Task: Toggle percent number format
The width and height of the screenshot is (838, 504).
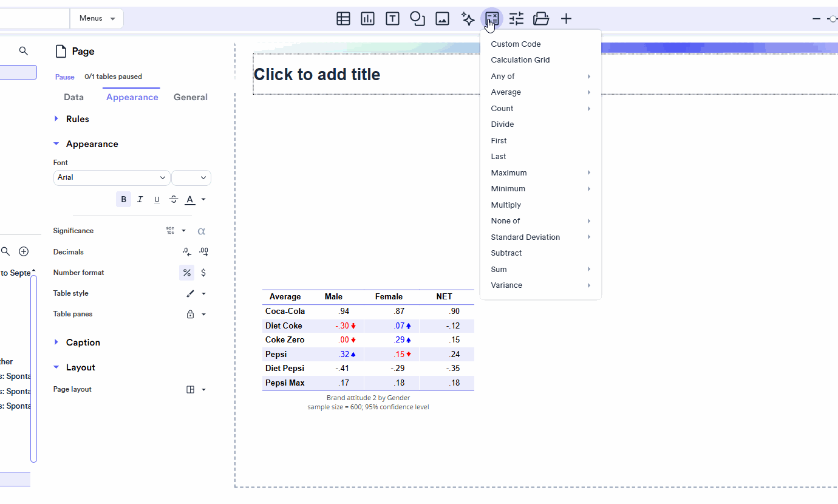Action: 186,272
